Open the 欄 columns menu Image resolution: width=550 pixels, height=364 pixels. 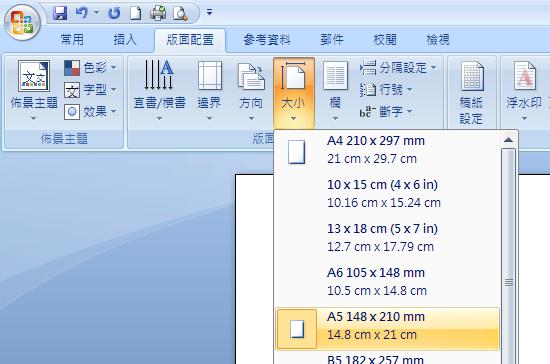tap(335, 90)
